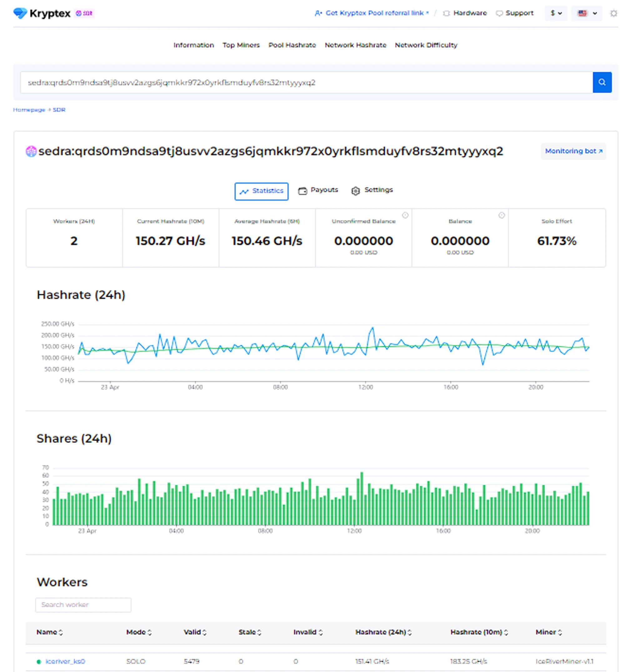Open the iceriver_ks0 worker link
Viewport: 625px width, 672px height.
tap(65, 661)
